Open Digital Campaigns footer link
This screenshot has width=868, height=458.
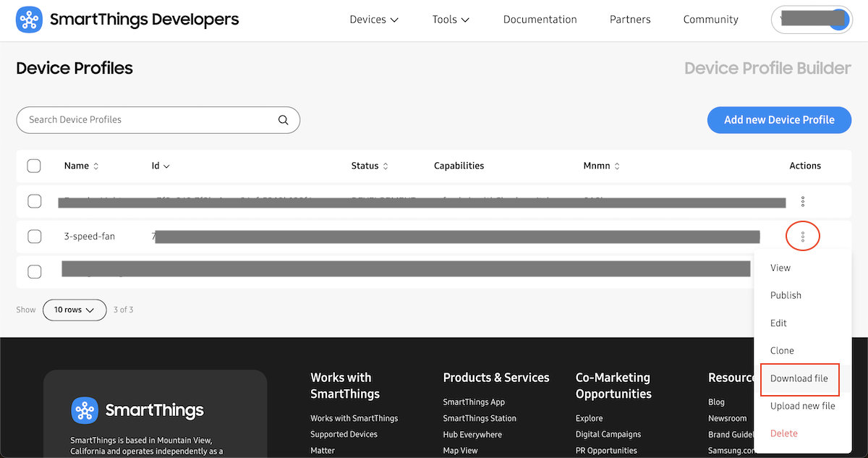(x=608, y=434)
